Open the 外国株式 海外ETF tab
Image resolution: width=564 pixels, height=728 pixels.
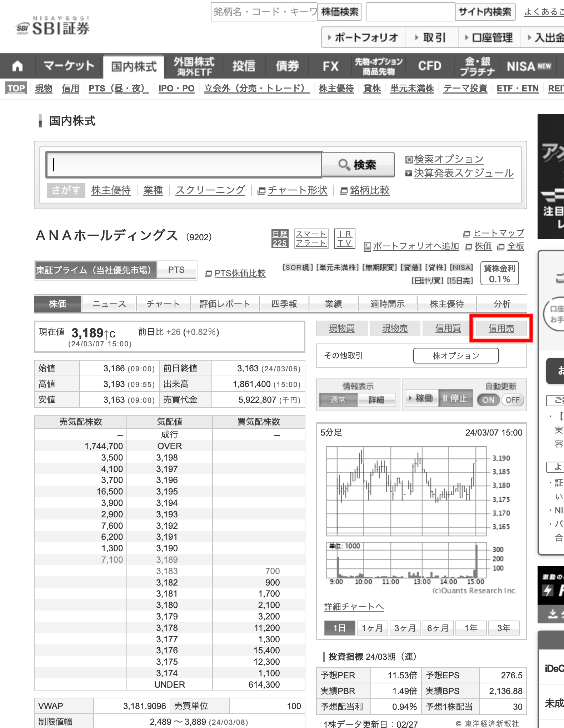tap(194, 66)
